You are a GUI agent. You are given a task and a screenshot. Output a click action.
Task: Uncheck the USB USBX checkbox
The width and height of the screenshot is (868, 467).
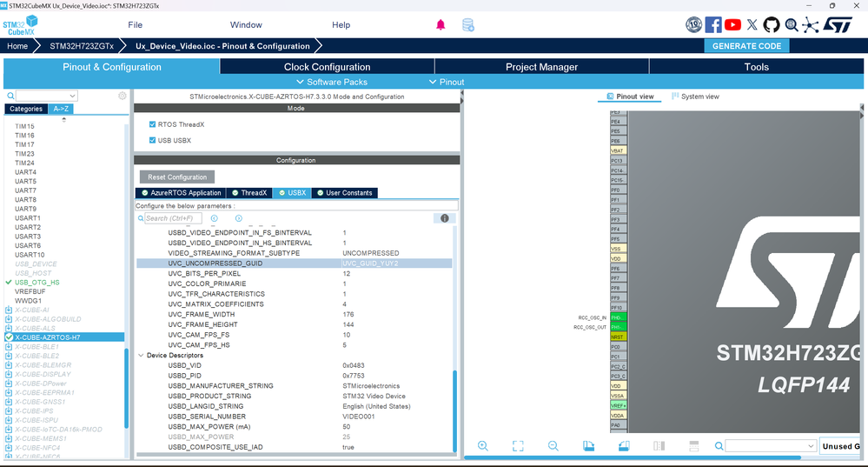pyautogui.click(x=152, y=140)
